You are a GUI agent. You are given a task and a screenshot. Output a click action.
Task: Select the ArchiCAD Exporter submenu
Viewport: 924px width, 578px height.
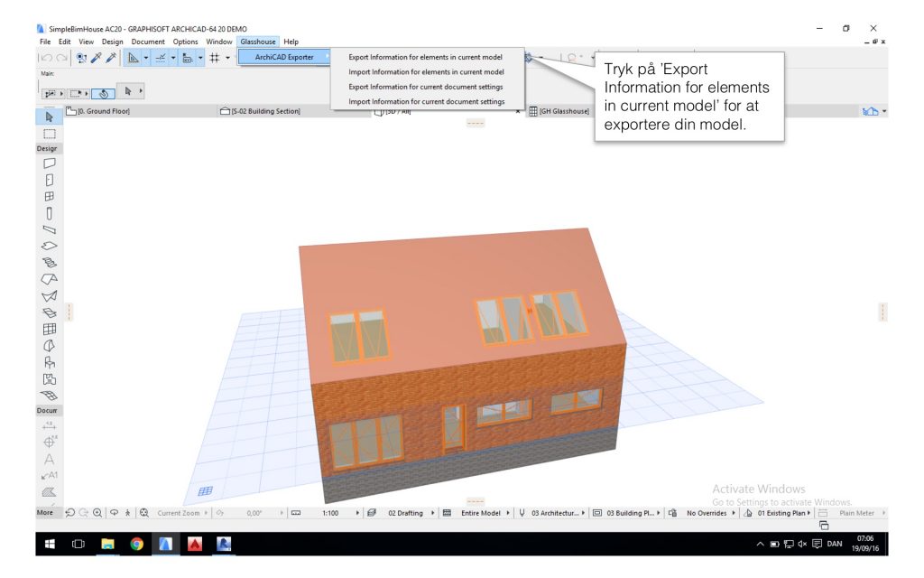[x=284, y=57]
